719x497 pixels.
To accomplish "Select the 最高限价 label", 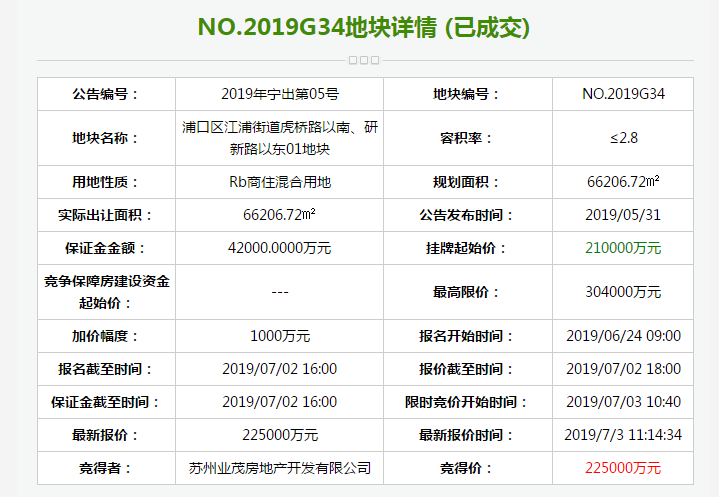I will (x=467, y=292).
